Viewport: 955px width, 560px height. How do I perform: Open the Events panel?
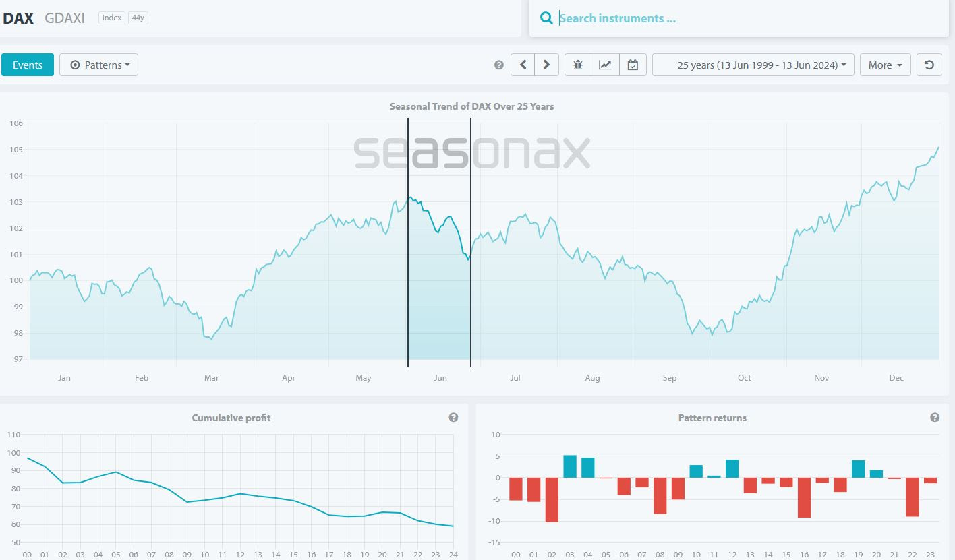(28, 65)
